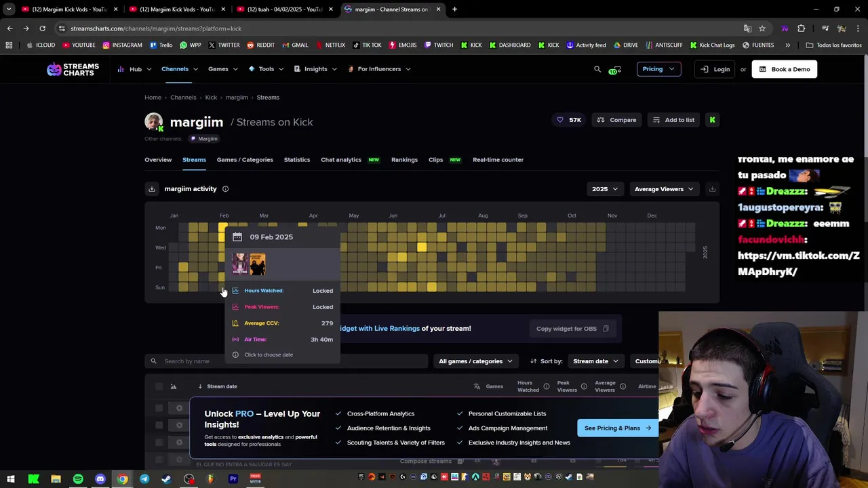Expand the Tools menu

tap(266, 69)
